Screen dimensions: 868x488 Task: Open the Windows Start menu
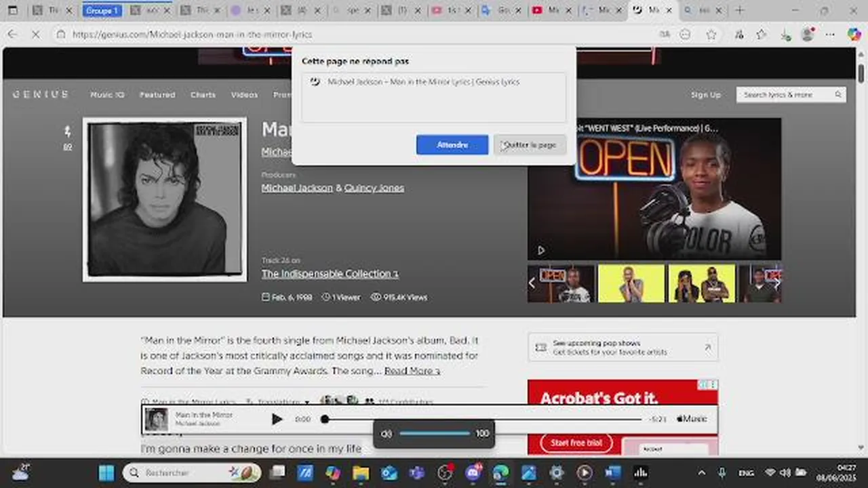[106, 472]
